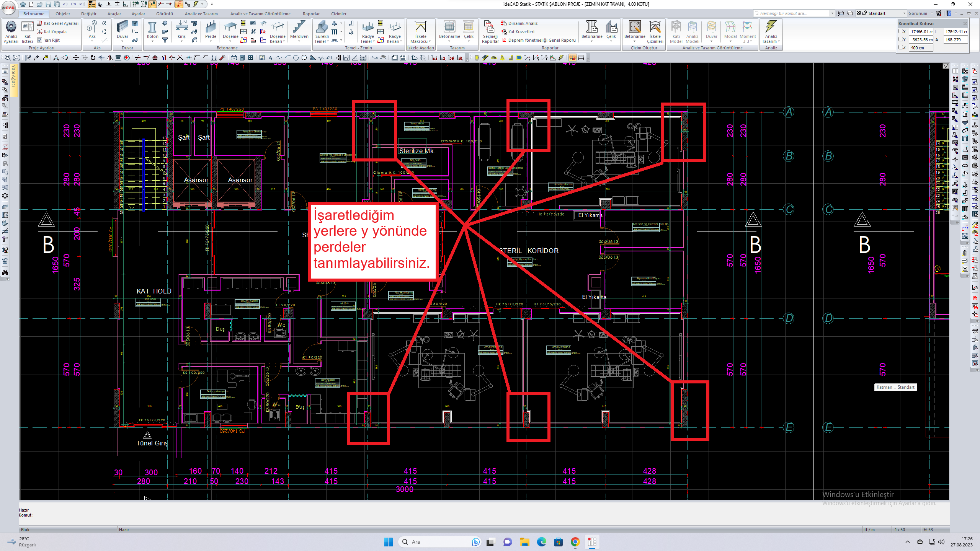Expand the command search dropdown arrow
This screenshot has height=551, width=980.
[x=832, y=13]
